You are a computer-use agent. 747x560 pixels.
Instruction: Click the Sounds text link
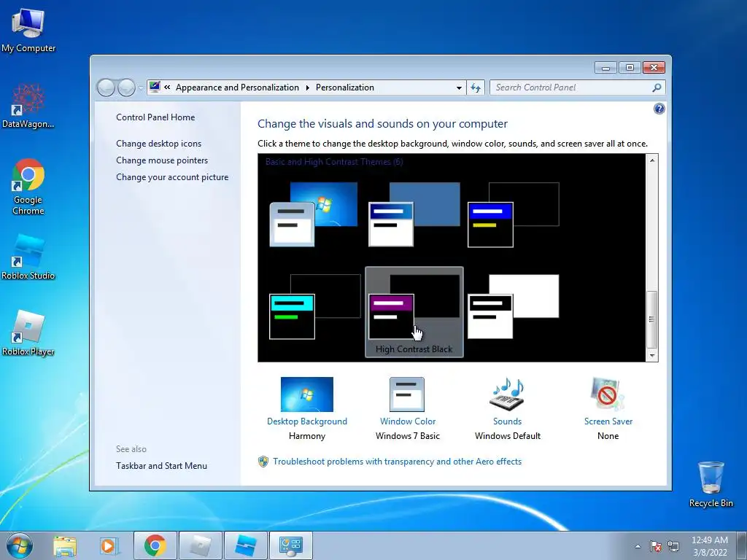[x=508, y=421]
